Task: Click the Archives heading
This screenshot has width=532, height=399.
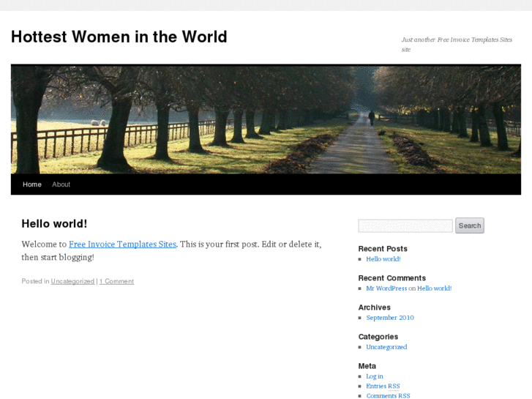Action: point(374,307)
